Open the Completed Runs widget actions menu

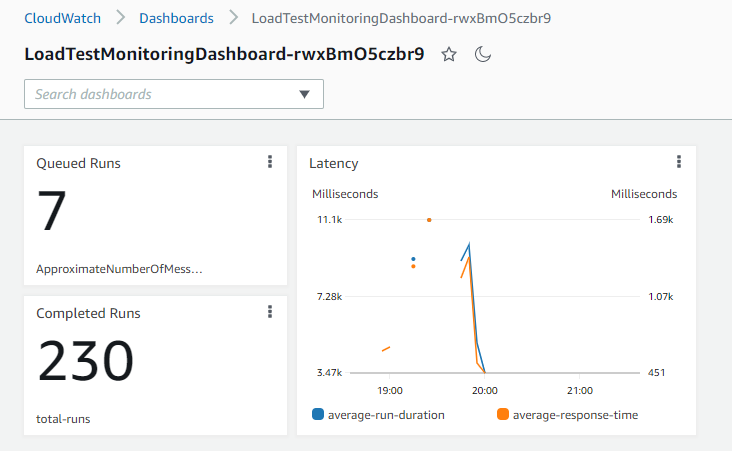tap(270, 312)
